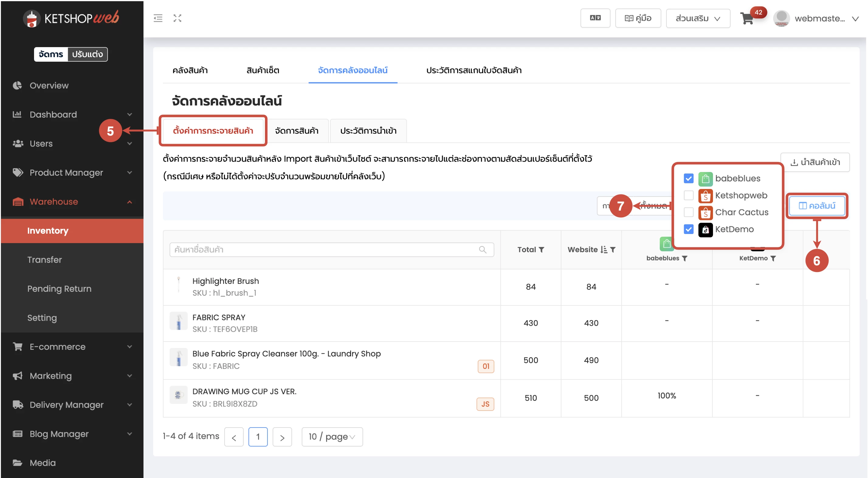
Task: Uncheck the babeblues checkbox
Action: tap(688, 178)
